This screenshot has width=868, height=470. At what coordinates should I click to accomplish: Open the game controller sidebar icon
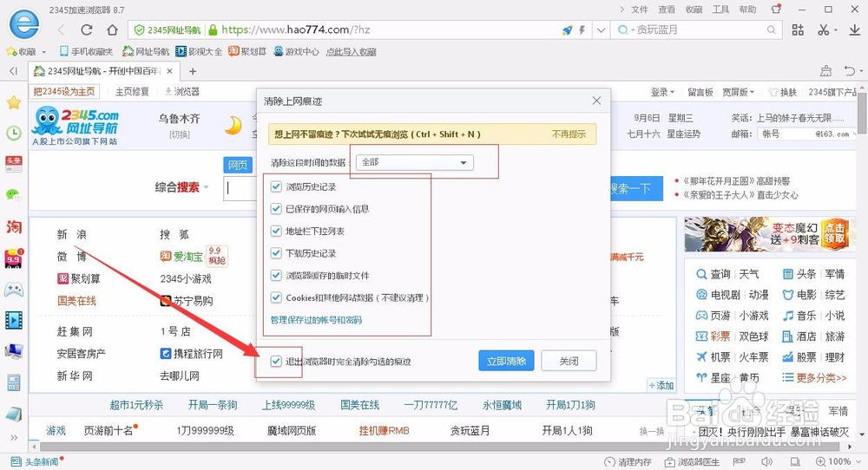[14, 289]
